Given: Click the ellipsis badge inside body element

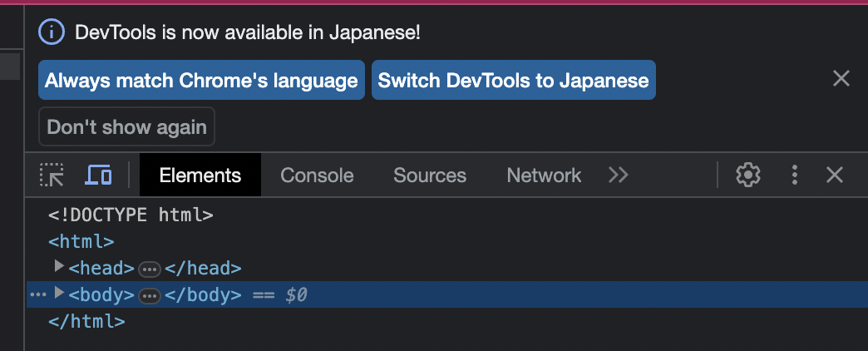Looking at the screenshot, I should click(149, 296).
